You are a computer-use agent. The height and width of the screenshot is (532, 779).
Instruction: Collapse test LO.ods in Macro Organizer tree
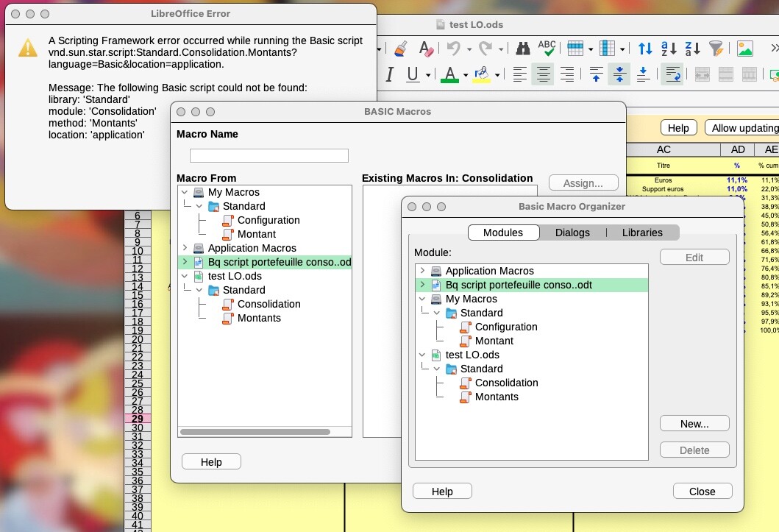coord(422,355)
